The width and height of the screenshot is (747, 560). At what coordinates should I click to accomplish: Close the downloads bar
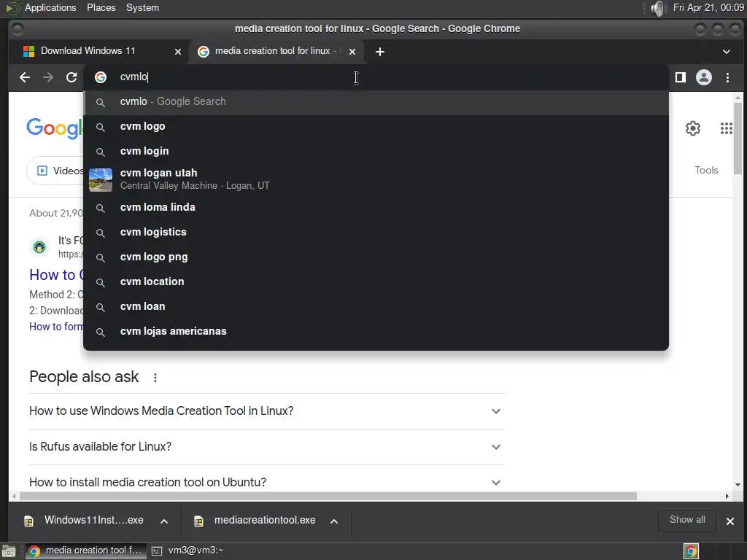(x=729, y=521)
